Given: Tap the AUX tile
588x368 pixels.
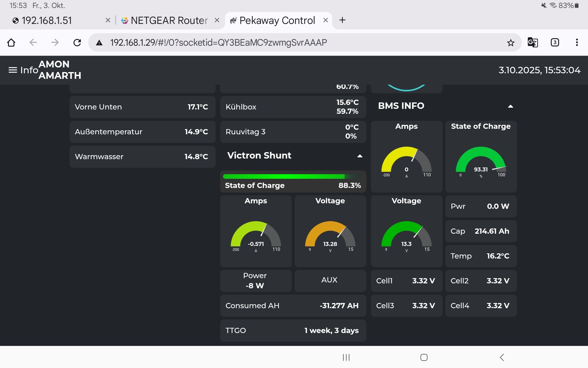Looking at the screenshot, I should point(330,280).
